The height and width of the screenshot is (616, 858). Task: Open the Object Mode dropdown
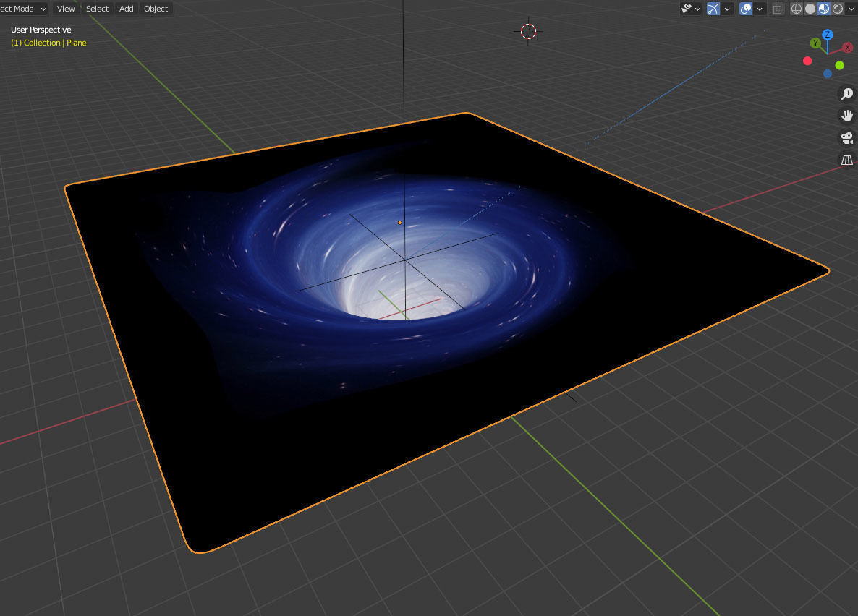coord(24,9)
